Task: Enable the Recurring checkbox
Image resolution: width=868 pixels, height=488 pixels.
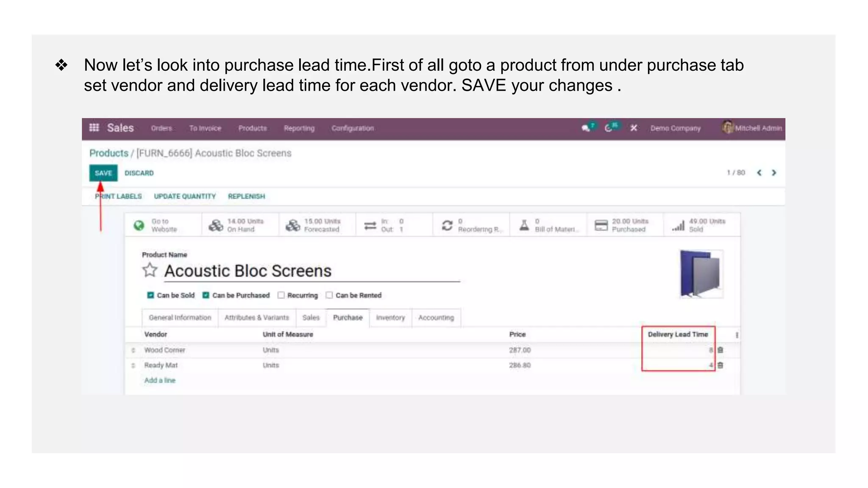Action: coord(281,295)
